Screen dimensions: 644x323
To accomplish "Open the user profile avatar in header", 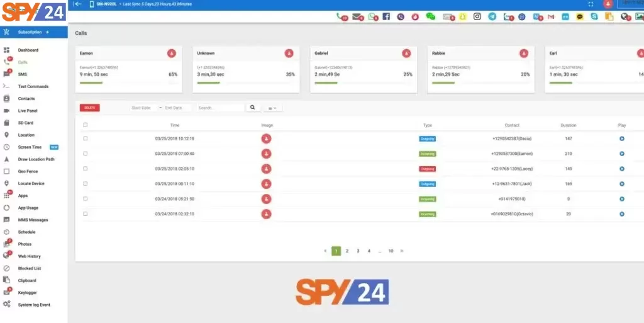I will (x=608, y=4).
